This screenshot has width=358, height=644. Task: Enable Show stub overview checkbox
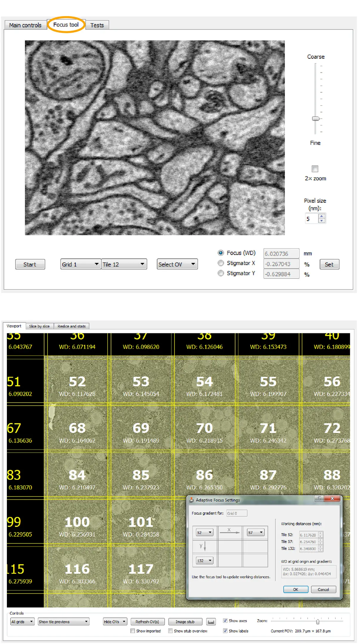(170, 631)
